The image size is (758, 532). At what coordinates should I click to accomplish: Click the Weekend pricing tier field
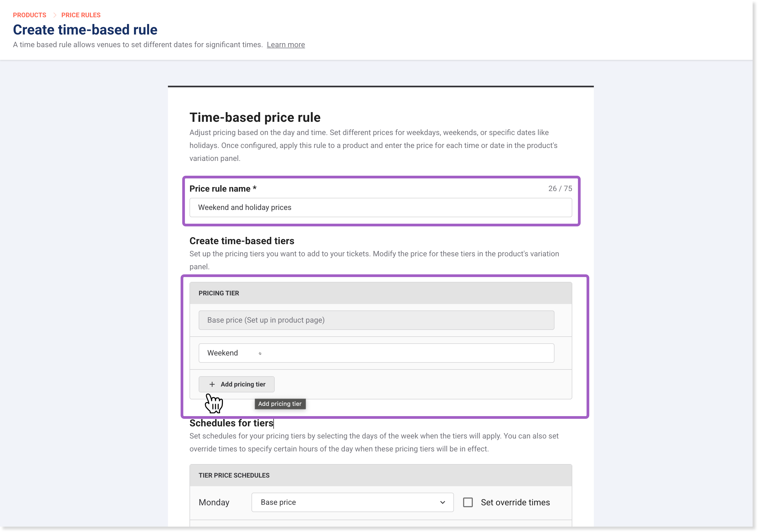[x=376, y=353]
